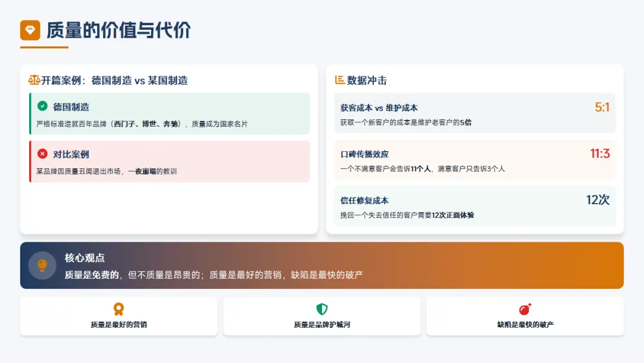Click the 缺陷是最快的破产 card label

pos(525,325)
